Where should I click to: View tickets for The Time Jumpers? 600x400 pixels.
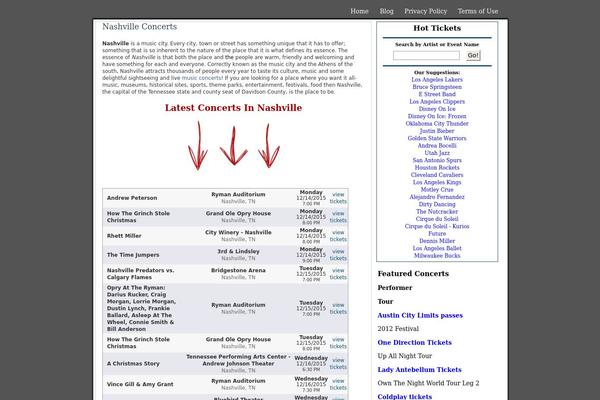(338, 255)
